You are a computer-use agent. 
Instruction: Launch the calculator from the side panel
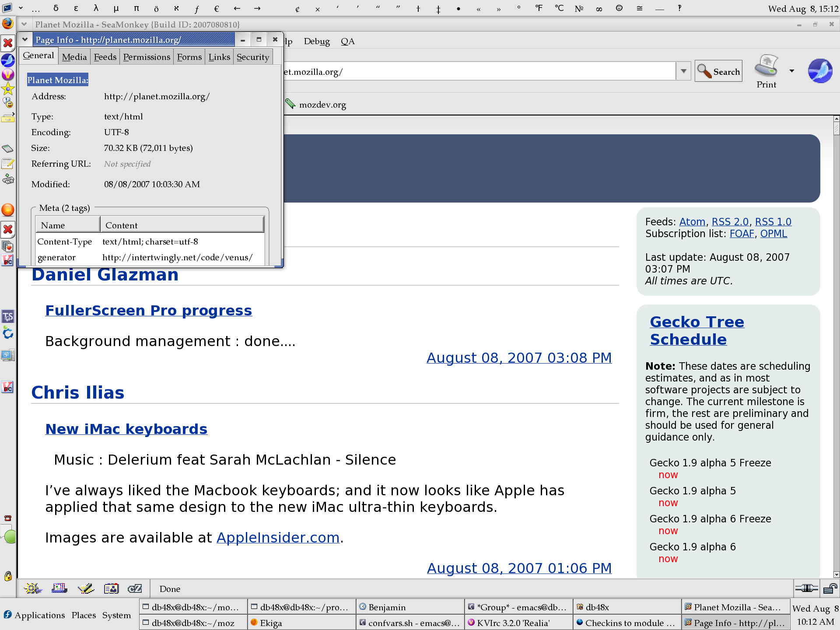(x=8, y=149)
